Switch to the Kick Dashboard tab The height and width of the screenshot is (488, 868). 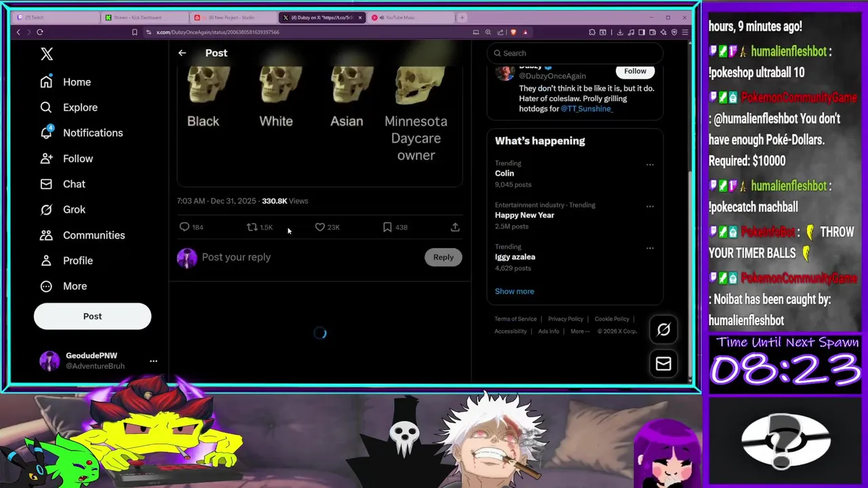(144, 18)
